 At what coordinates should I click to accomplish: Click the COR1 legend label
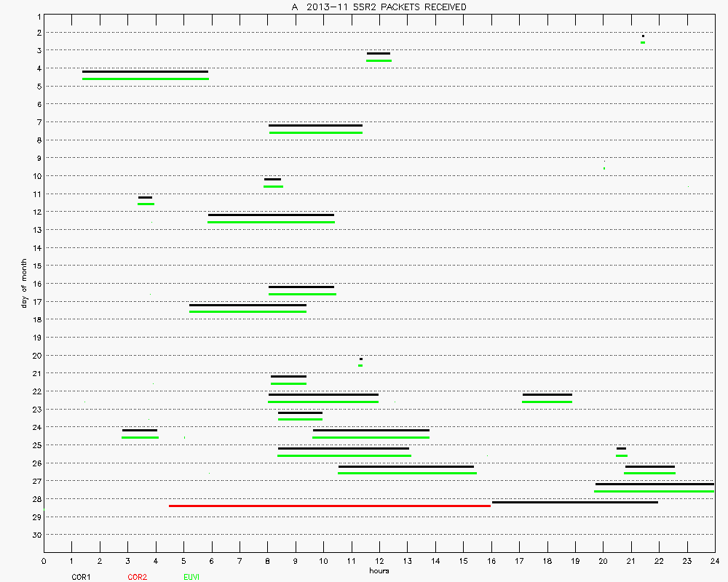coord(81,577)
